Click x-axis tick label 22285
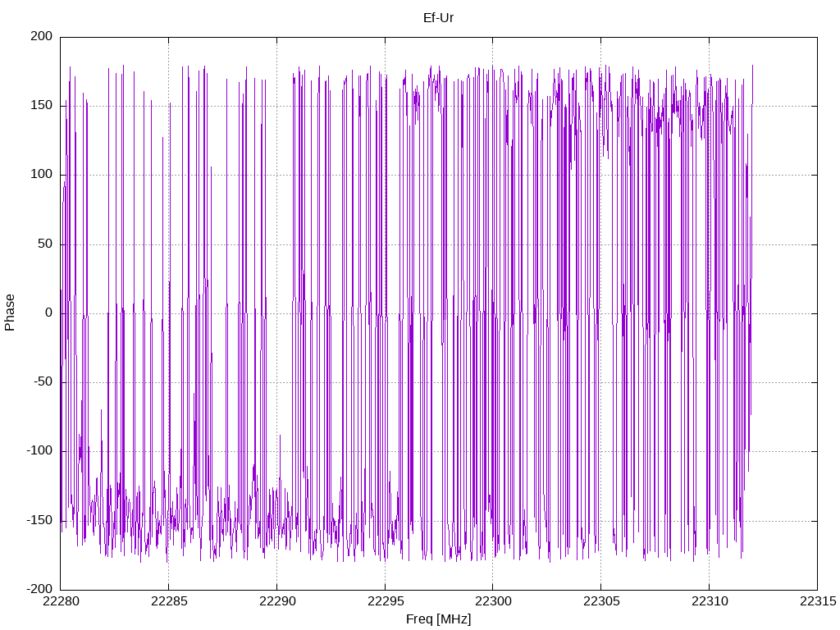The image size is (840, 630). click(169, 601)
